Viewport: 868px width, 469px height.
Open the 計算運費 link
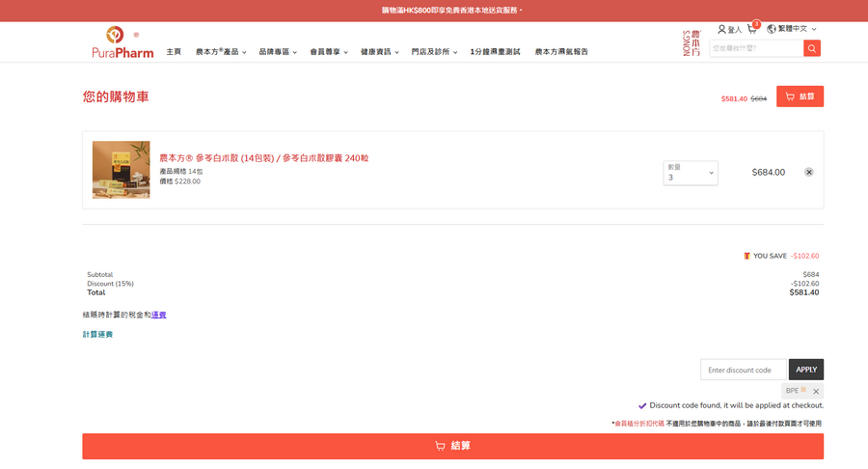(x=97, y=335)
